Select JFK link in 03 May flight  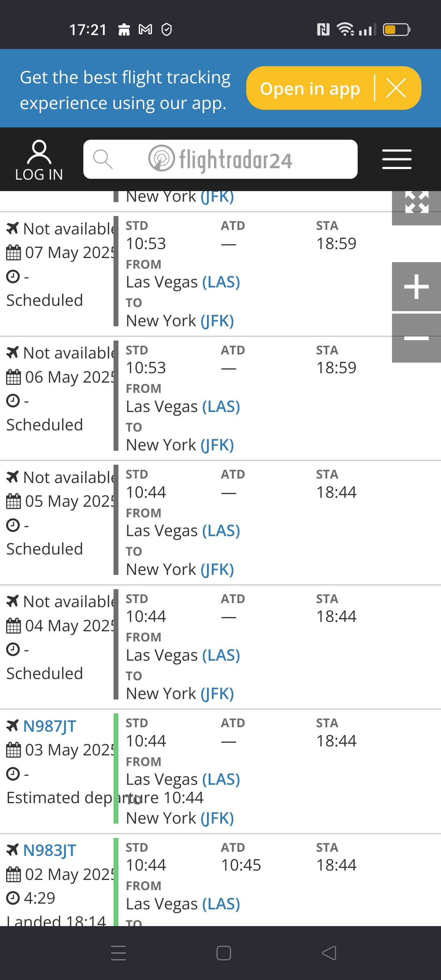(x=217, y=818)
